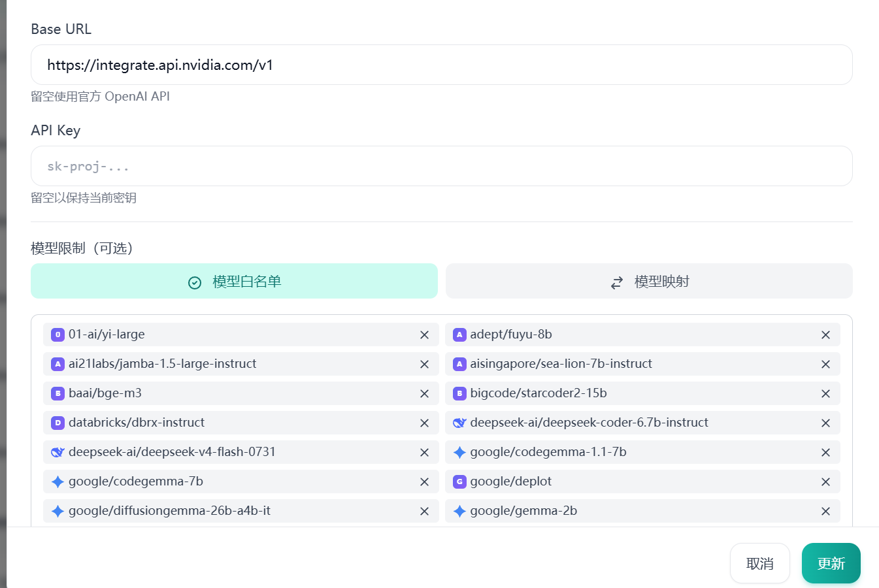Click the 留空使用官方 OpenAI API hint

point(100,97)
